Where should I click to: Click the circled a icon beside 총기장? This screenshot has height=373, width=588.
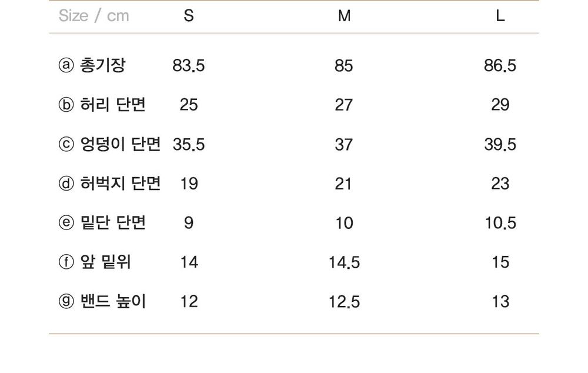(x=66, y=65)
